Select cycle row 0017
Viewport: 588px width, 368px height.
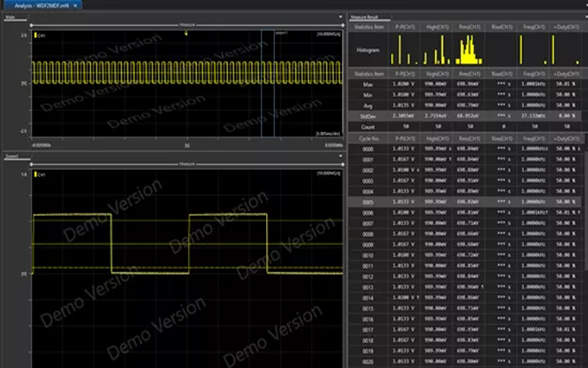point(465,330)
